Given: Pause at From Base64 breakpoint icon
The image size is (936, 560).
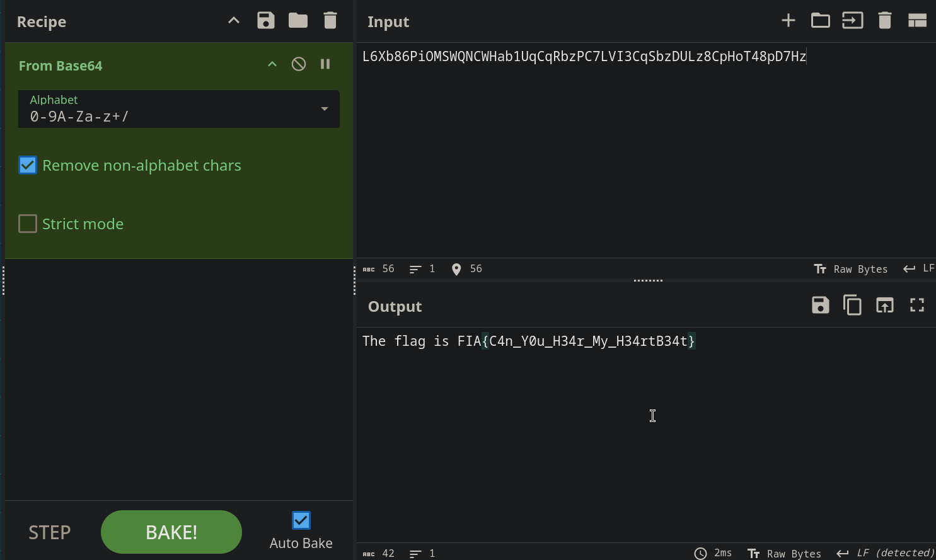Looking at the screenshot, I should (325, 64).
